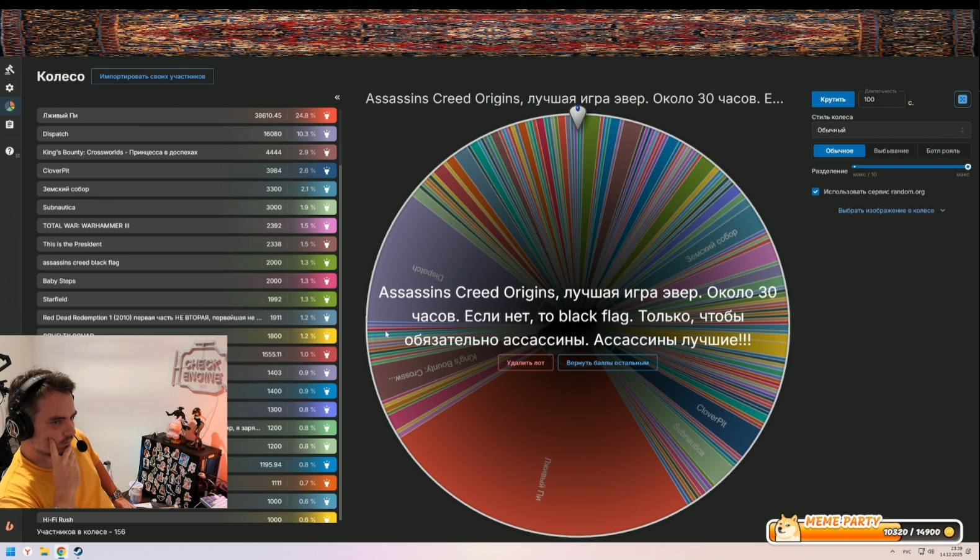Open the auction gavel page in sidebar

point(9,69)
